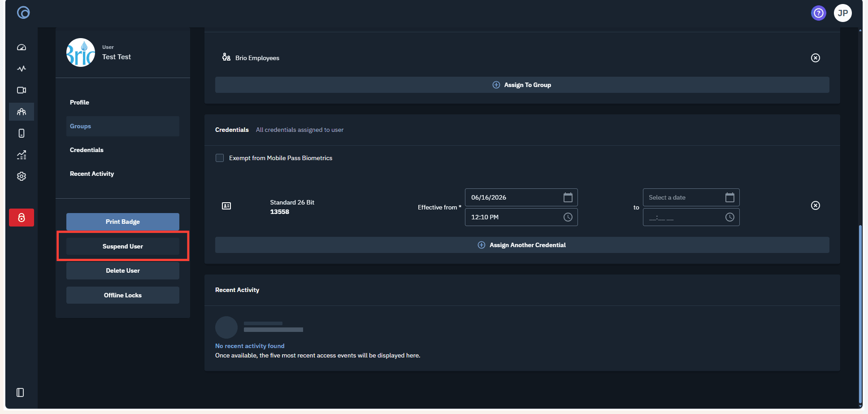Click the credential number 13558
This screenshot has height=414, width=868.
280,212
